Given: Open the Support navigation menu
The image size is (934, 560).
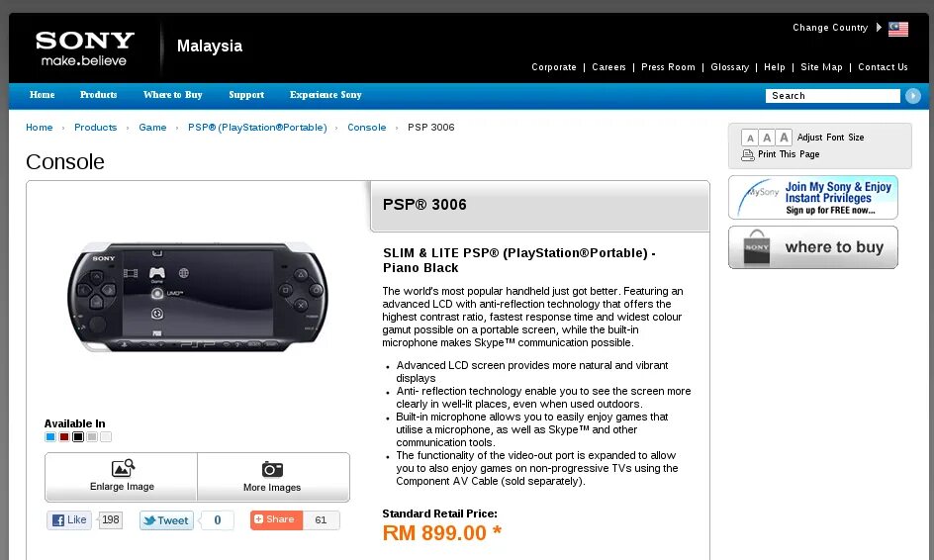Looking at the screenshot, I should pos(246,95).
